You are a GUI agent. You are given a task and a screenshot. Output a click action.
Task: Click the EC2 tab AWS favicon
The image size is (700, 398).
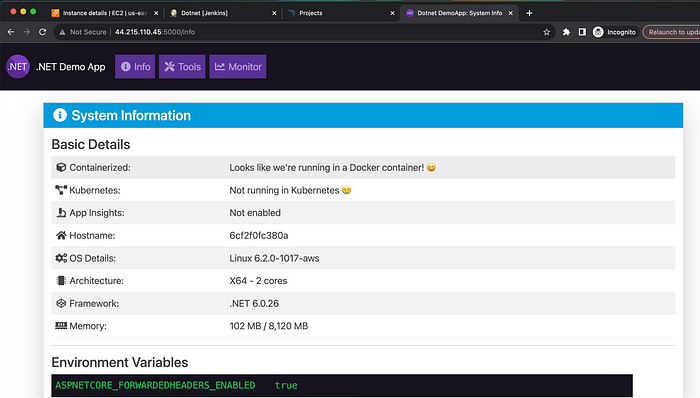point(55,13)
